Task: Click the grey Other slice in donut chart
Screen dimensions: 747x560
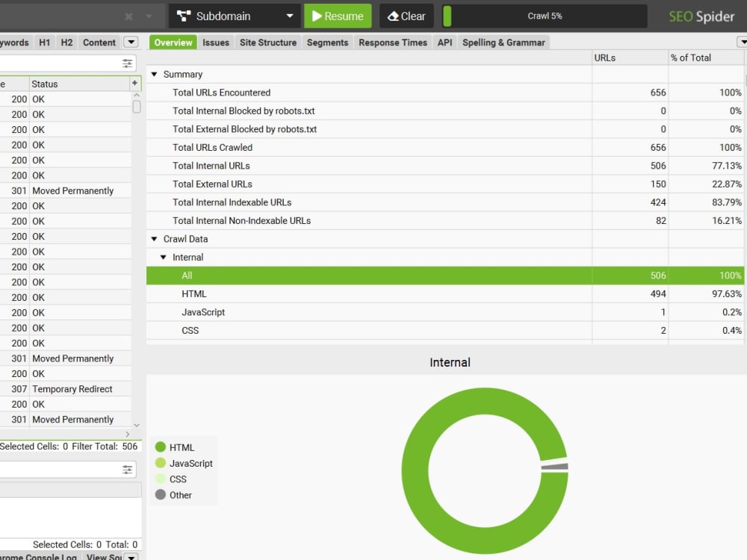Action: 554,467
